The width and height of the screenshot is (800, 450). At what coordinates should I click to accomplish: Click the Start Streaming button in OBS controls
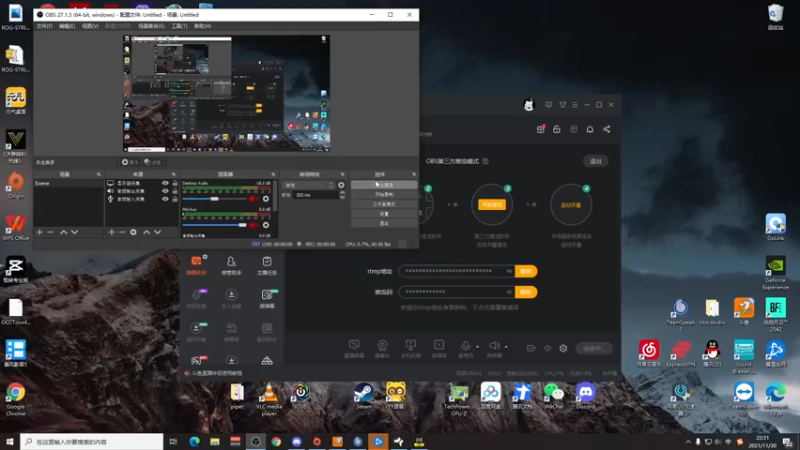(x=384, y=185)
